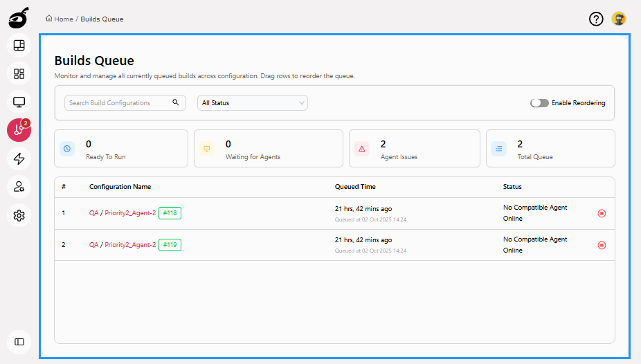Open the monitor agents sidebar icon
641x364 pixels.
point(19,102)
